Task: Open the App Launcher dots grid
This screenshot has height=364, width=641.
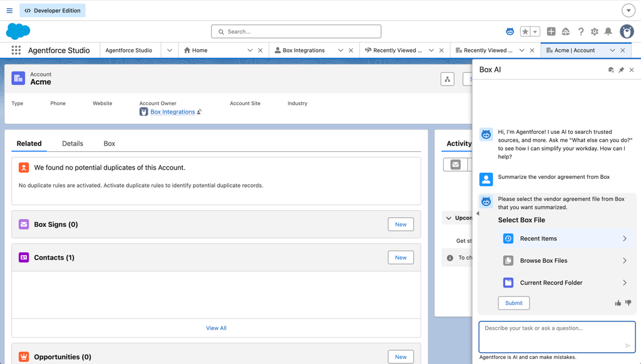Action: click(x=16, y=50)
